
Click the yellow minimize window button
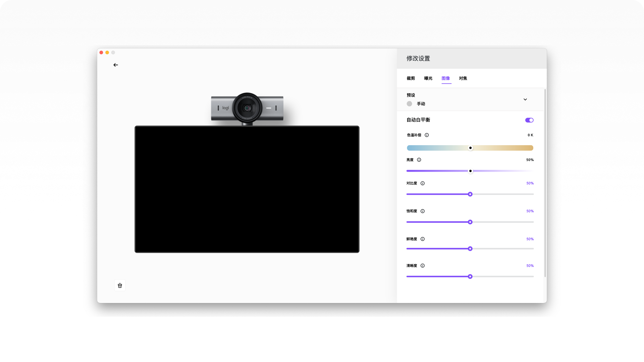point(107,53)
